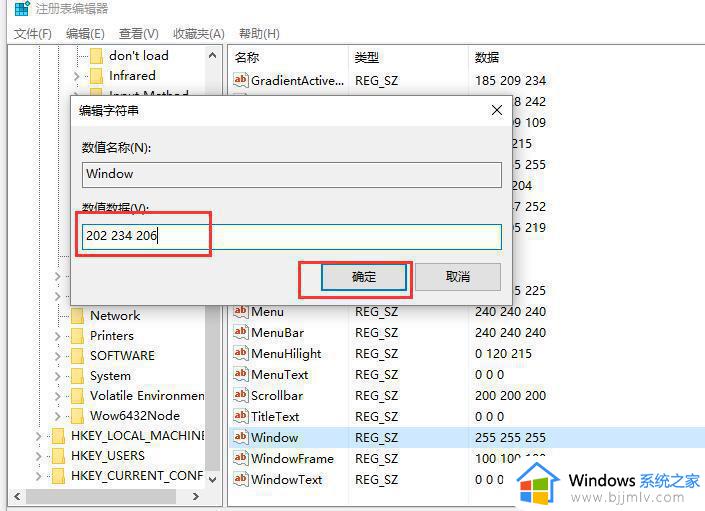This screenshot has height=511, width=705.
Task: Expand the System tree node
Action: (x=57, y=376)
